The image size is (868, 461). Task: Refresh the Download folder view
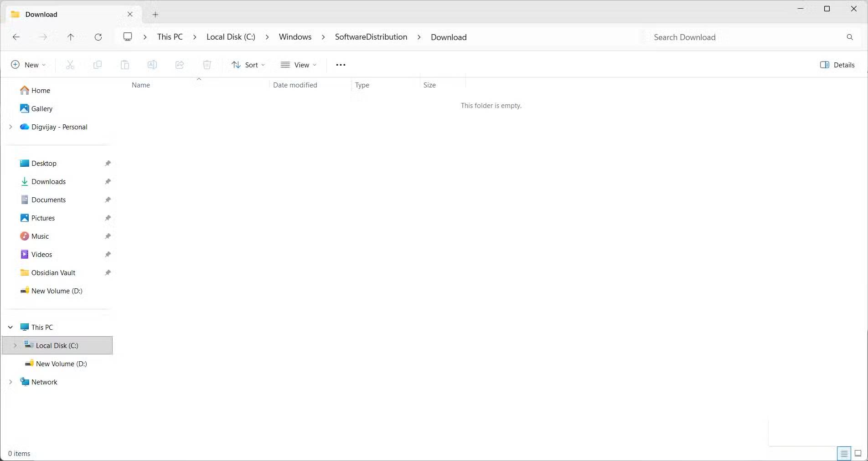coord(98,37)
